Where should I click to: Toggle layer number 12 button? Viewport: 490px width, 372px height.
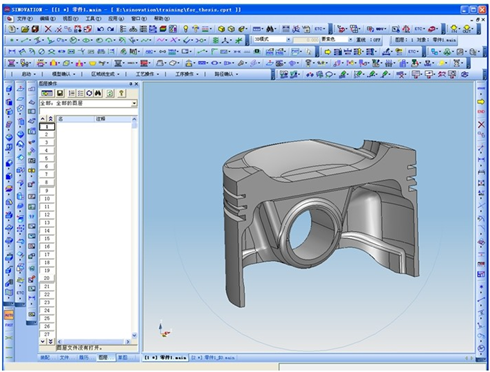pyautogui.click(x=47, y=215)
